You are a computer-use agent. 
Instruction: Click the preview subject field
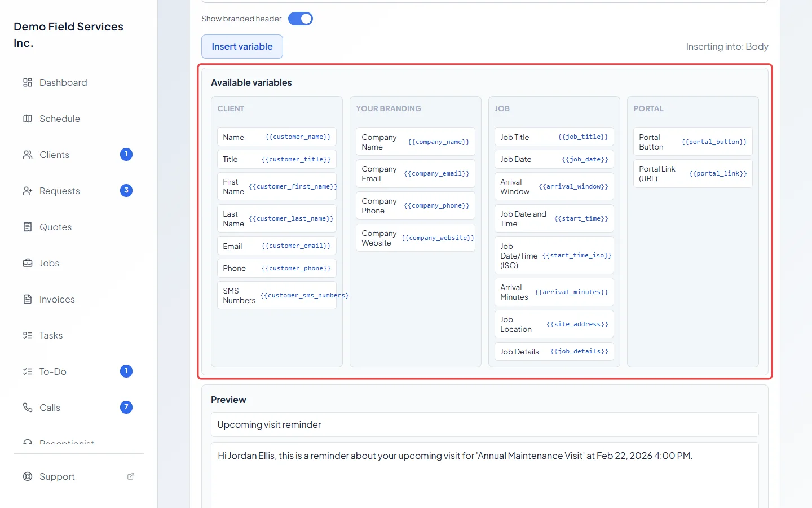[485, 424]
